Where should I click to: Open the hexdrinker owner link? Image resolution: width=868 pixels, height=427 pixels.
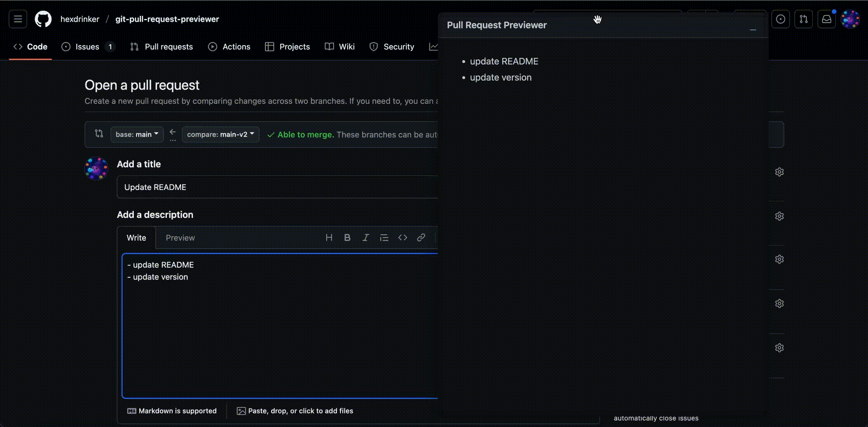[x=80, y=19]
